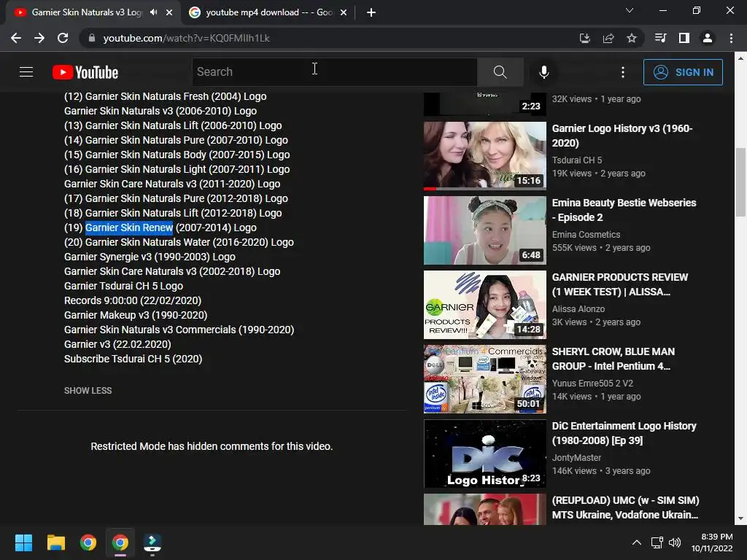This screenshot has width=747, height=560.
Task: Show hidden system tray icons
Action: pyautogui.click(x=636, y=542)
